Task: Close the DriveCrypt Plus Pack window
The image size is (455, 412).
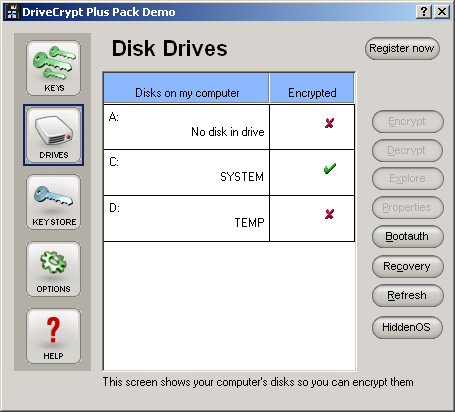Action: click(442, 12)
